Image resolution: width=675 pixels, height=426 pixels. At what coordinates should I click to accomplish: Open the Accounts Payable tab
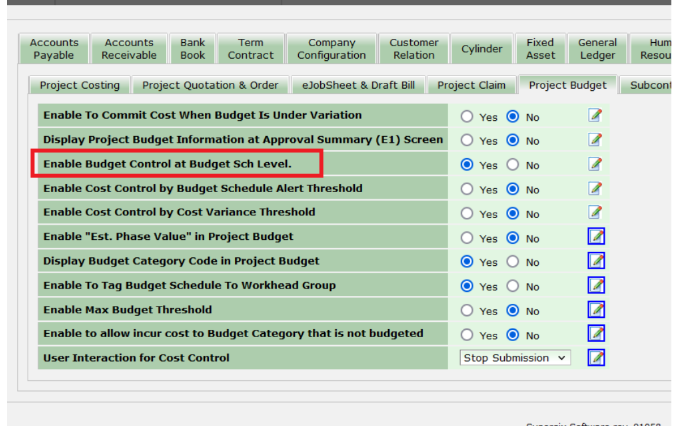tap(54, 49)
